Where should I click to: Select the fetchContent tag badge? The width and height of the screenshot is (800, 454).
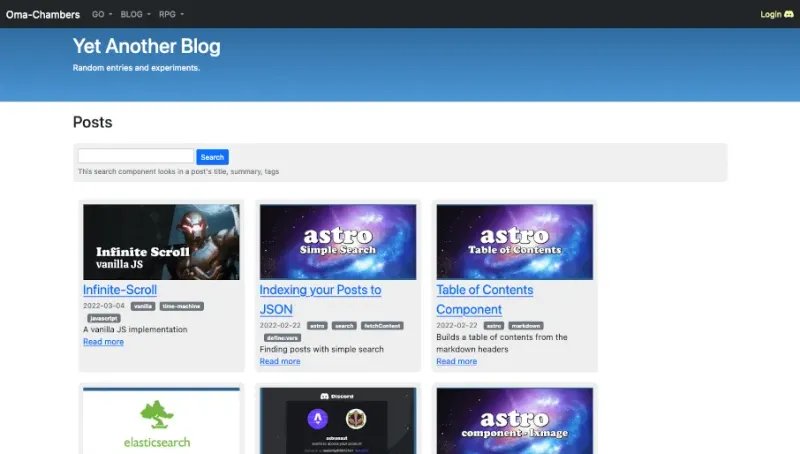[x=382, y=325]
